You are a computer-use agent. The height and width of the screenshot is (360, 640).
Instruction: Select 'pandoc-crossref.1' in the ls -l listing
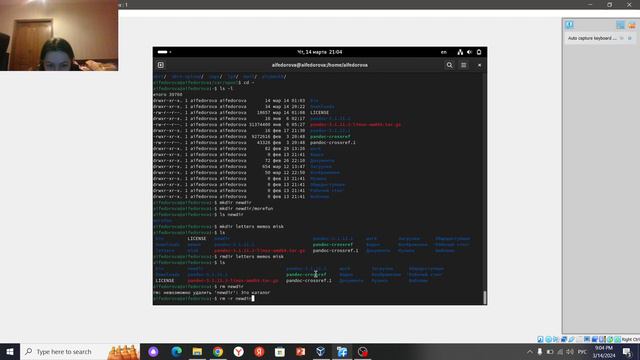pos(333,143)
